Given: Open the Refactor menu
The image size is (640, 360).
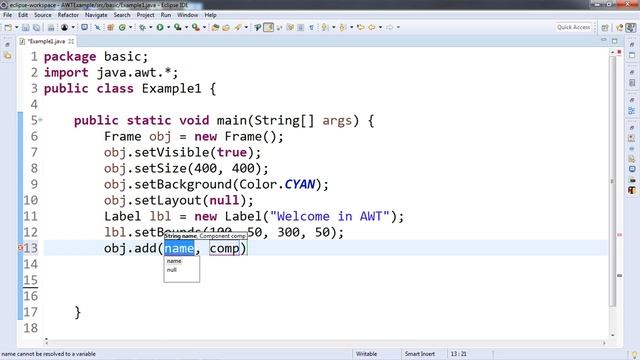Looking at the screenshot, I should pos(68,15).
